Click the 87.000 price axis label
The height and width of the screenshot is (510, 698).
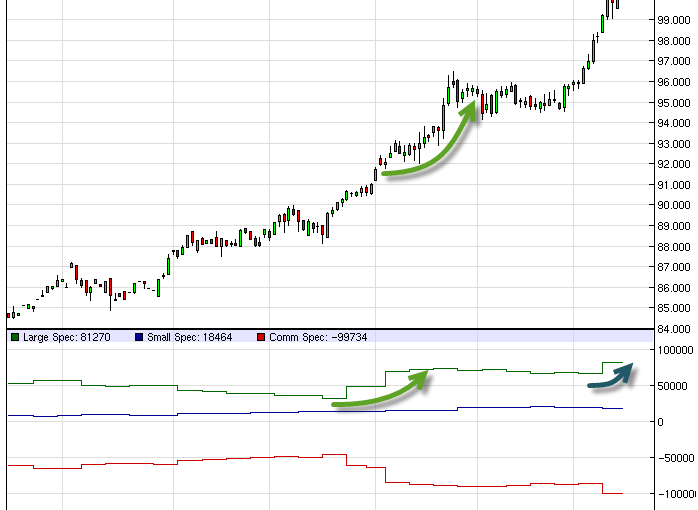coord(674,267)
